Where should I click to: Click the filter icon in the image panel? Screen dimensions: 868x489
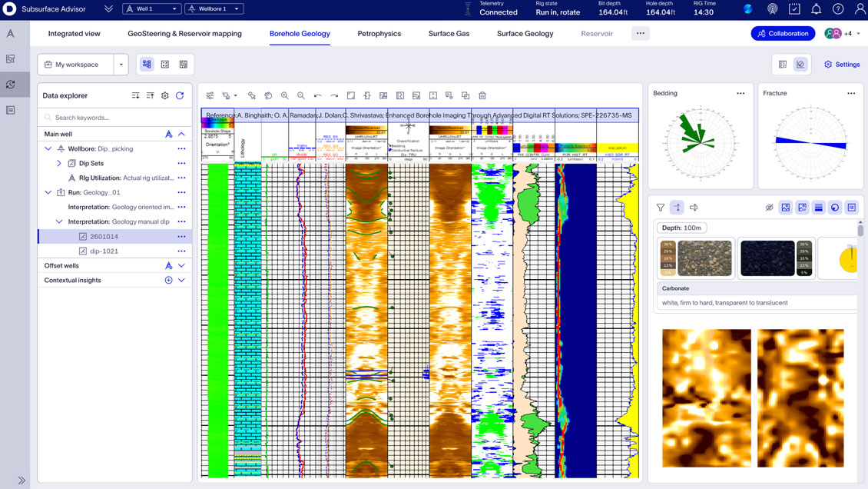pos(660,207)
